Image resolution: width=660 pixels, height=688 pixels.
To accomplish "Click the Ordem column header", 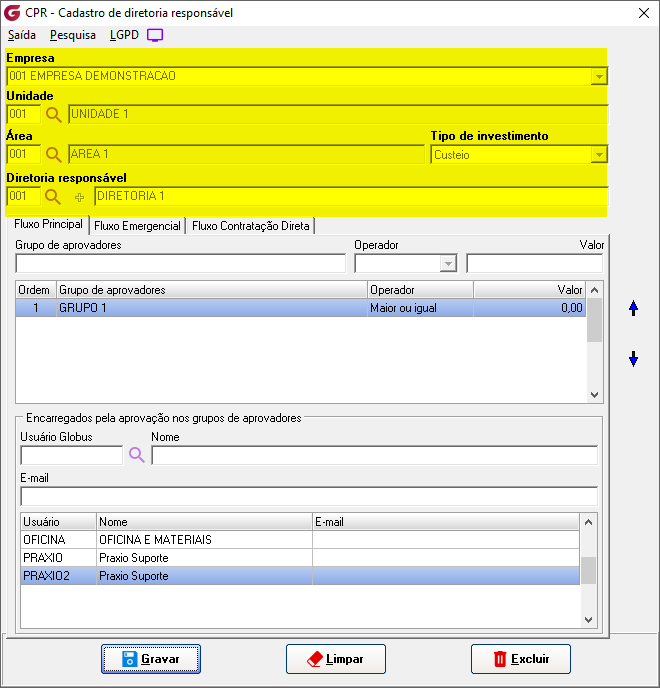I will (x=36, y=290).
